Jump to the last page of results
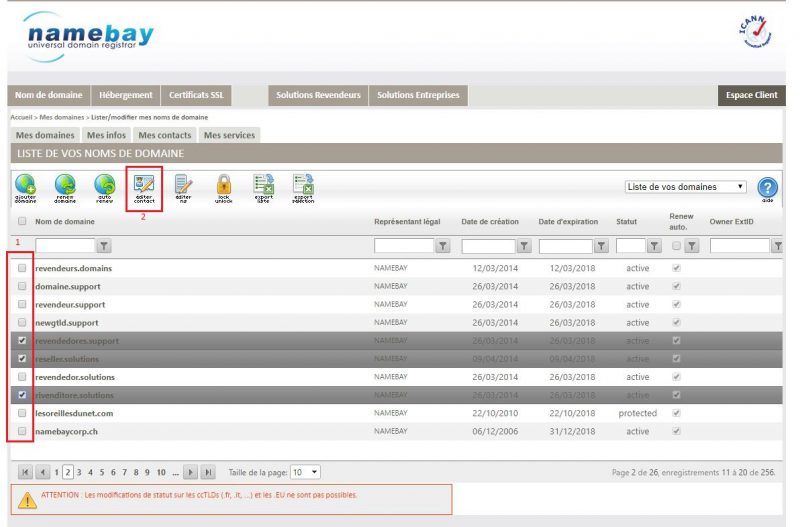 (208, 472)
